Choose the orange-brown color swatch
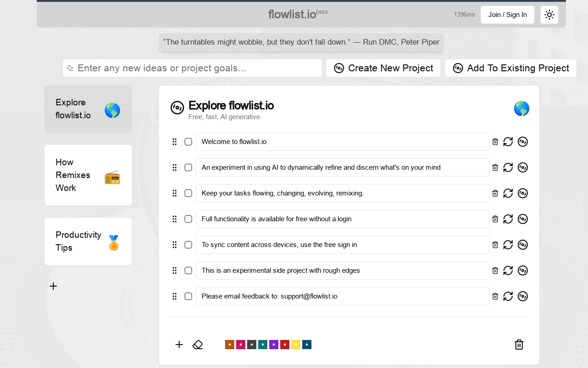This screenshot has width=588, height=368. click(230, 345)
